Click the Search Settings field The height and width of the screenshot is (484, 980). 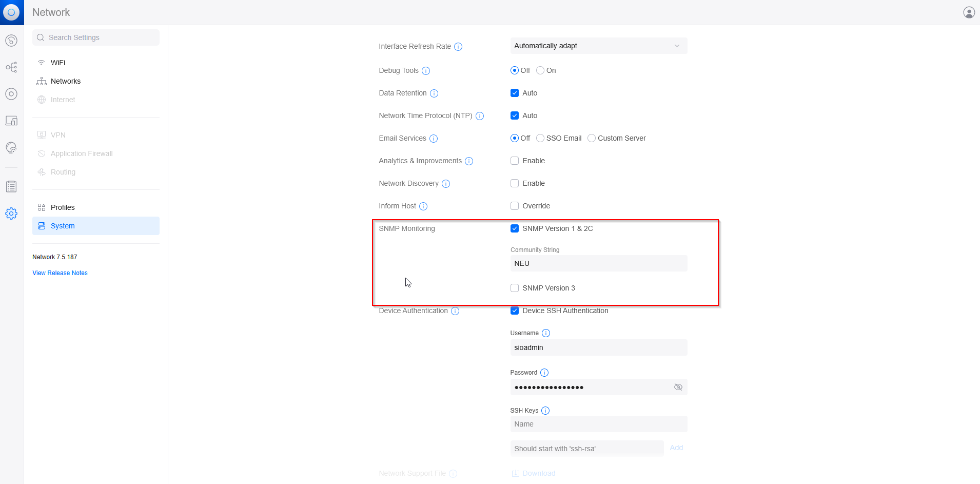[x=96, y=37]
